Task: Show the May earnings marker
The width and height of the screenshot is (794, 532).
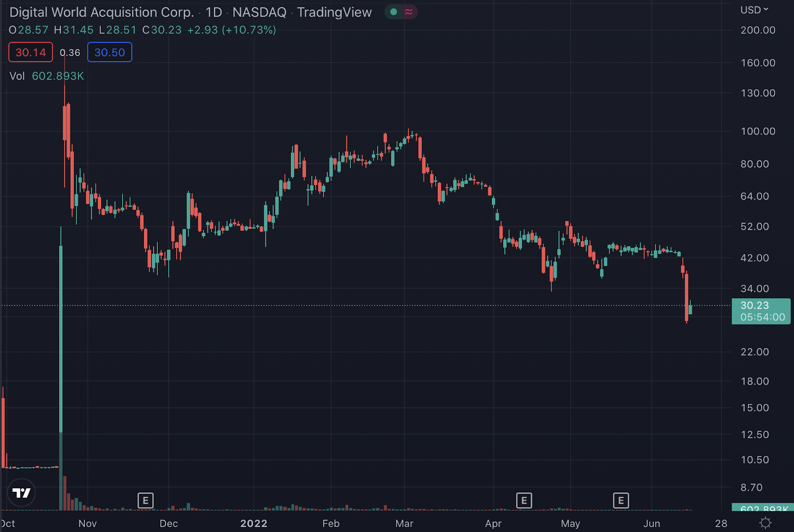Action: click(621, 500)
